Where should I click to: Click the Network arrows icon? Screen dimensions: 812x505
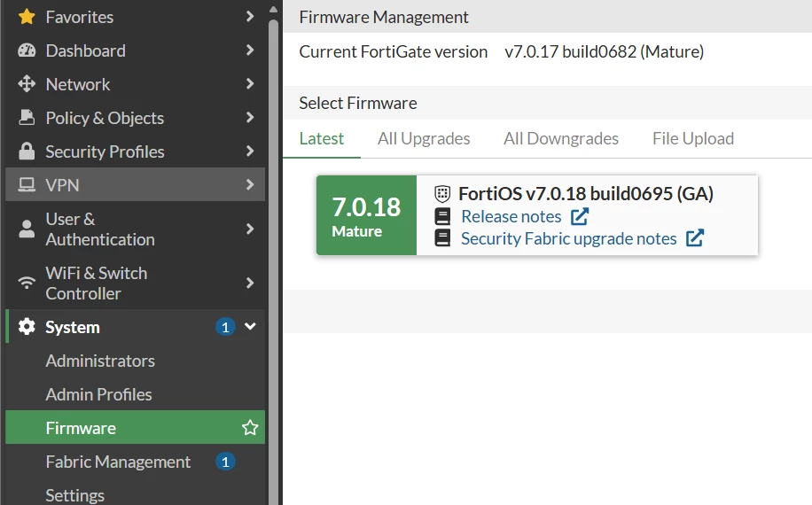click(27, 84)
